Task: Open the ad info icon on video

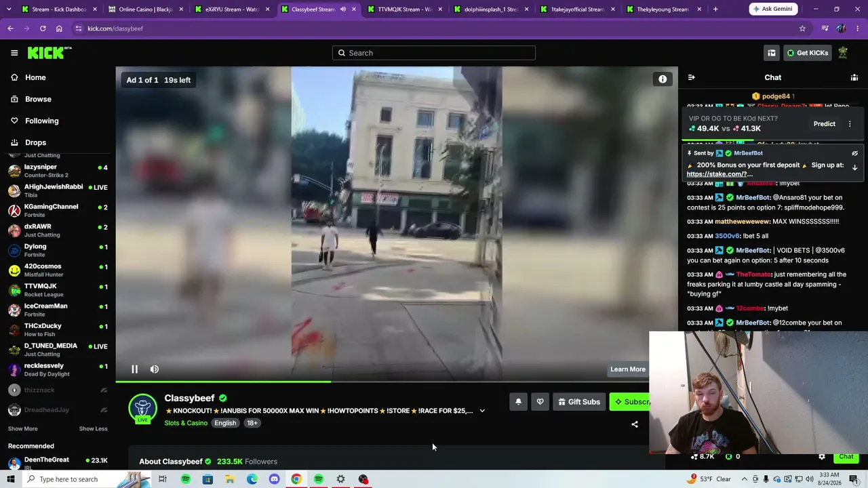Action: pos(663,79)
